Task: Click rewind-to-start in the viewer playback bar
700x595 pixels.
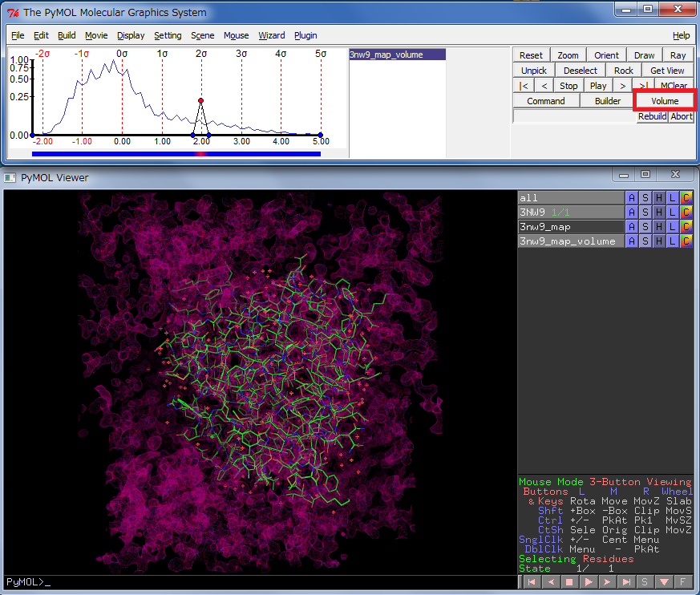Action: [x=532, y=581]
